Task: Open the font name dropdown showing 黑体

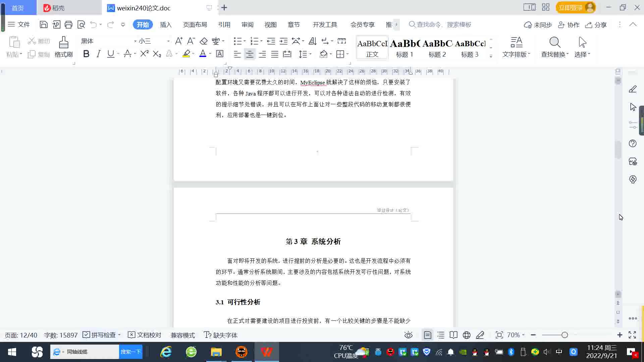Action: (135, 41)
